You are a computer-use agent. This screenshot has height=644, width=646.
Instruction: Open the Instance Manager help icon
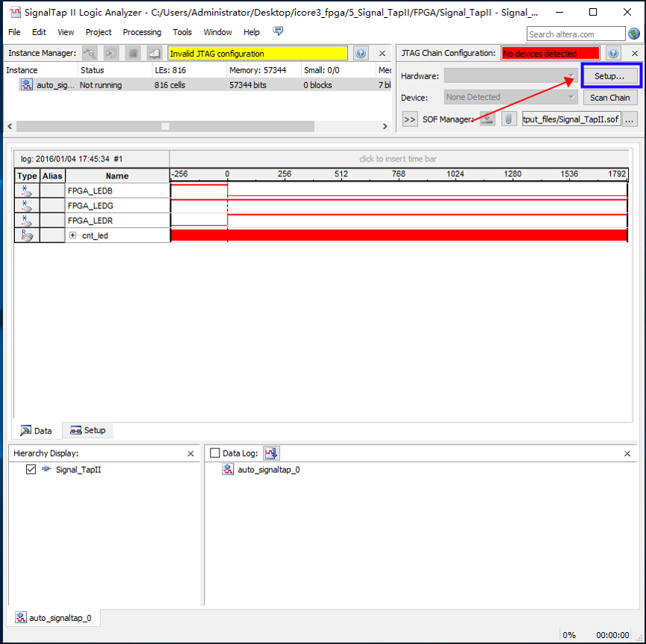coord(361,54)
